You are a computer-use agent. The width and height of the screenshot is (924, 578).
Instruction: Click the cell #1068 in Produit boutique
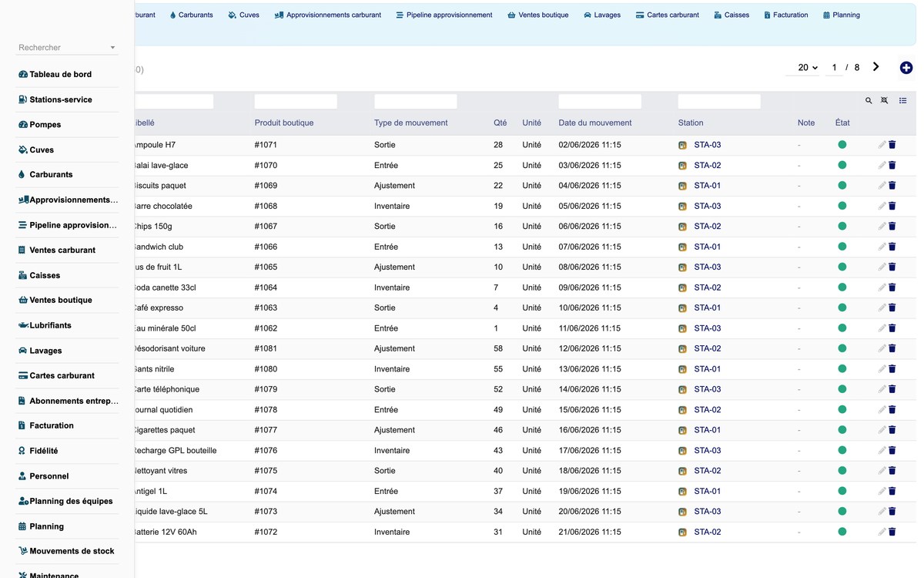(x=266, y=206)
